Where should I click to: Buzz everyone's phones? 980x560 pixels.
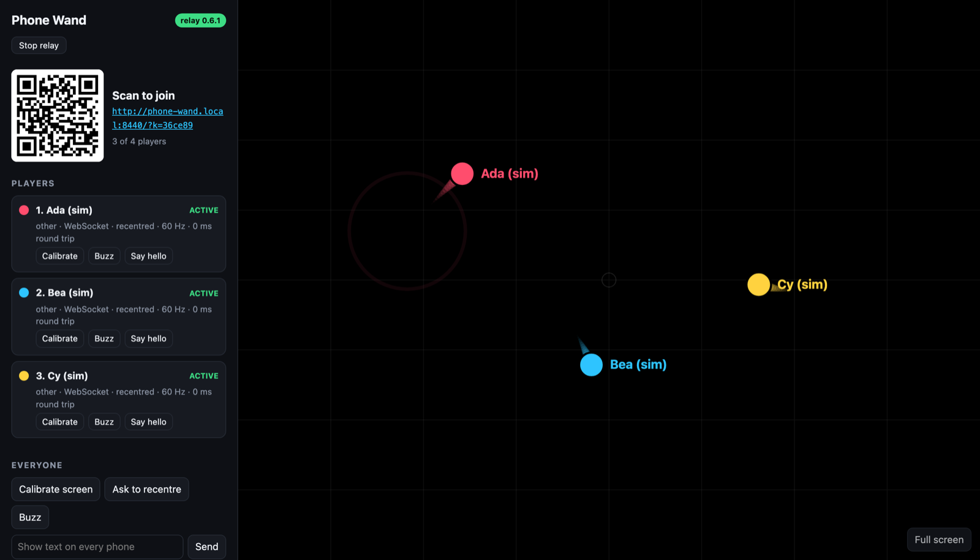pos(30,518)
